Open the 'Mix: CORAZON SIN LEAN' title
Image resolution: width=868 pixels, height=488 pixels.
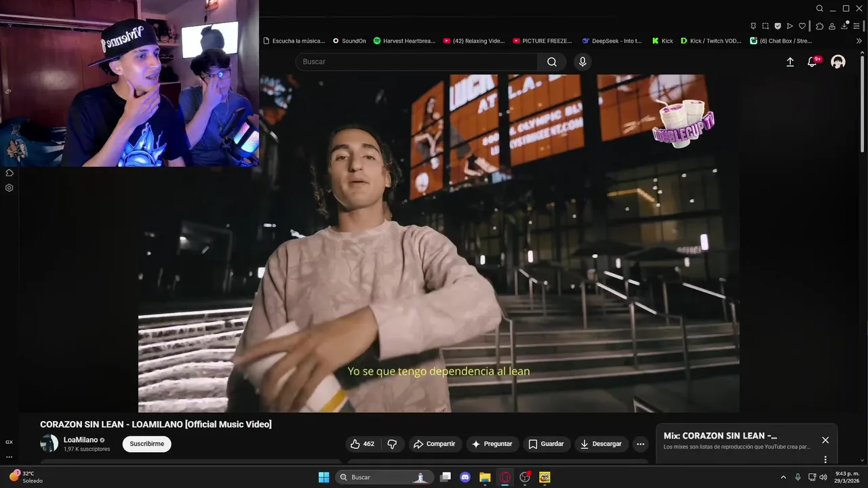(720, 436)
